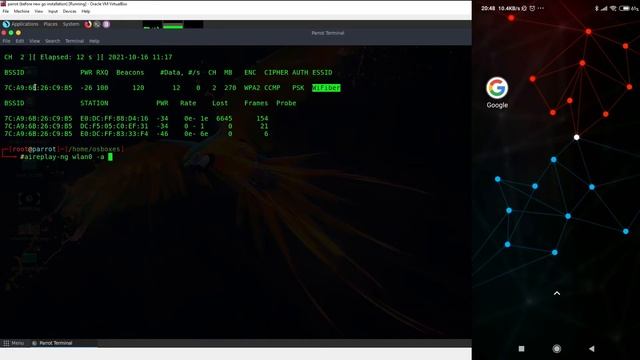The image size is (640, 360).
Task: Launch the red Firefox icon in Parrot panel
Action: (x=88, y=24)
